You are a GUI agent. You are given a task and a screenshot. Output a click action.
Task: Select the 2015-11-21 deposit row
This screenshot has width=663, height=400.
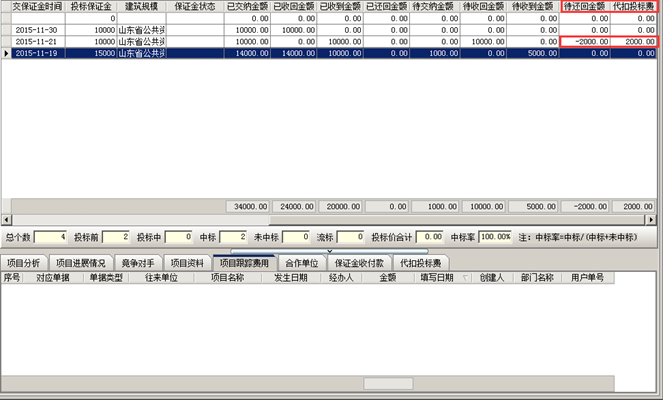(36, 42)
